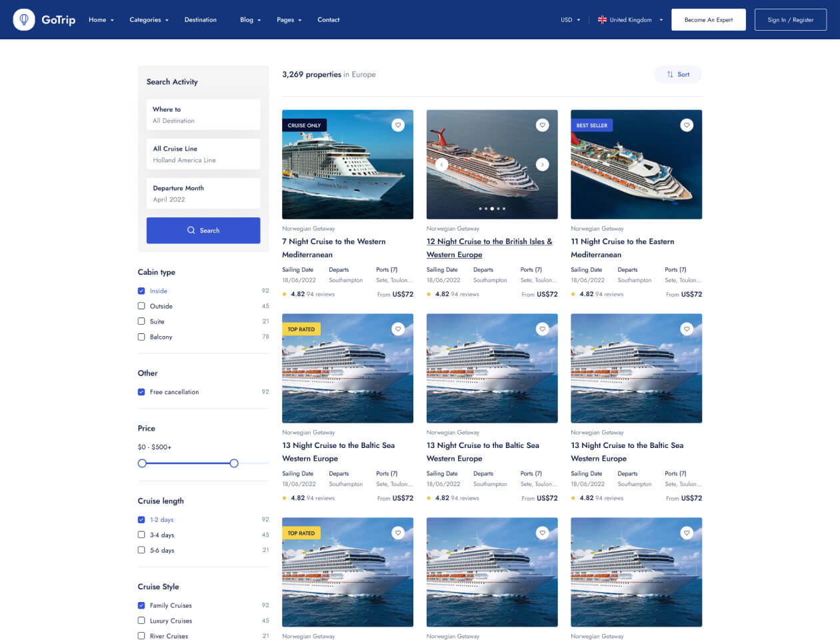This screenshot has height=640, width=840.
Task: Open the Contact page from navigation
Action: coord(328,20)
